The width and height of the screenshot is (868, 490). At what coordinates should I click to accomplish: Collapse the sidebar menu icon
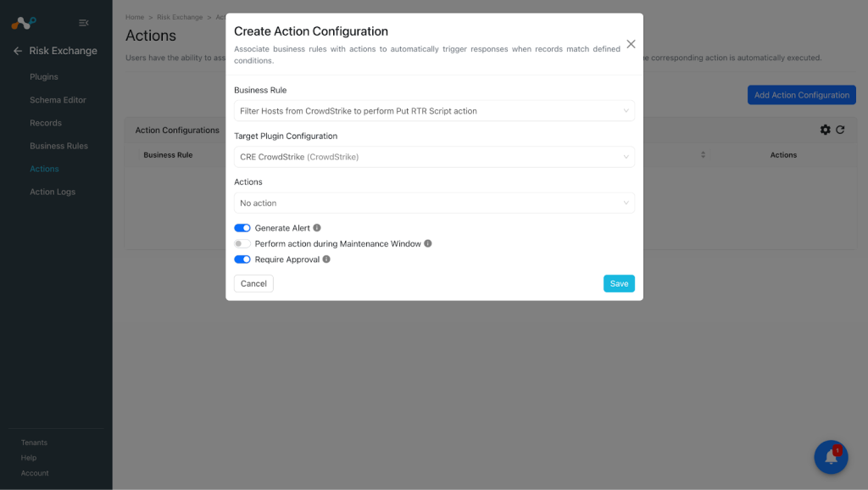click(84, 23)
